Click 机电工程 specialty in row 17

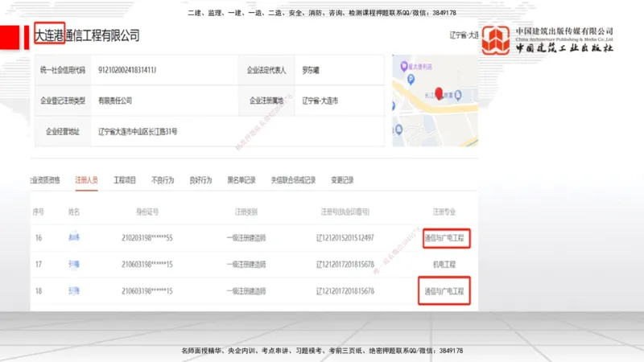pos(444,265)
